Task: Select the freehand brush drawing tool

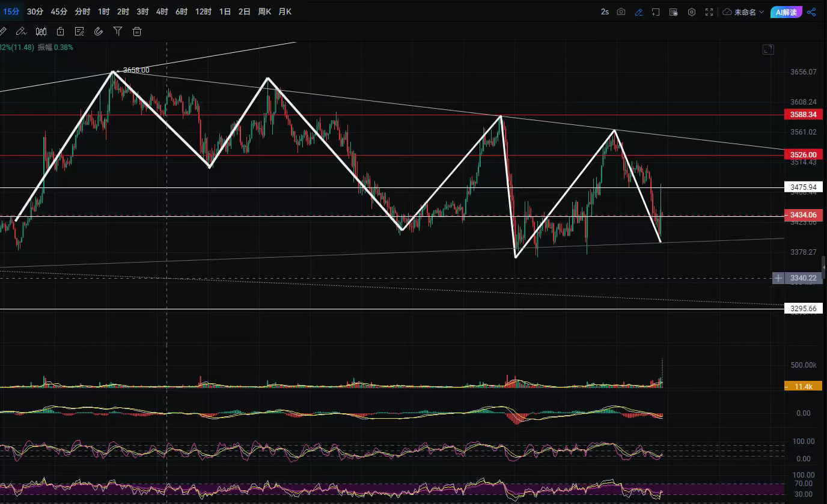Action: pos(21,32)
